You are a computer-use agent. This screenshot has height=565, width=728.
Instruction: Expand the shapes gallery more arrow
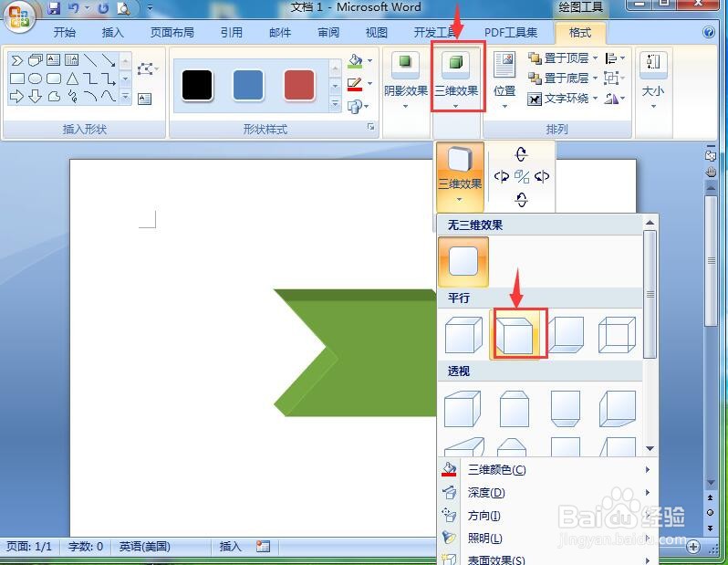click(125, 97)
